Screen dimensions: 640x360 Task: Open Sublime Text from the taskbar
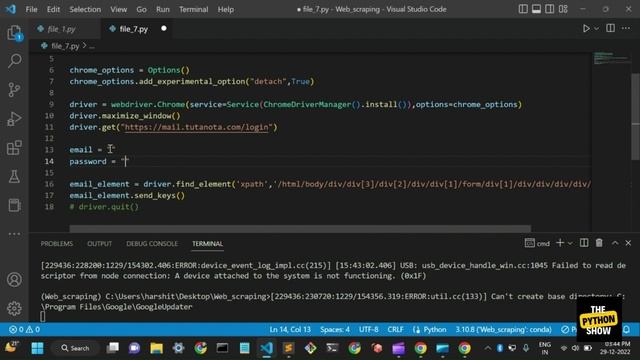[289, 348]
